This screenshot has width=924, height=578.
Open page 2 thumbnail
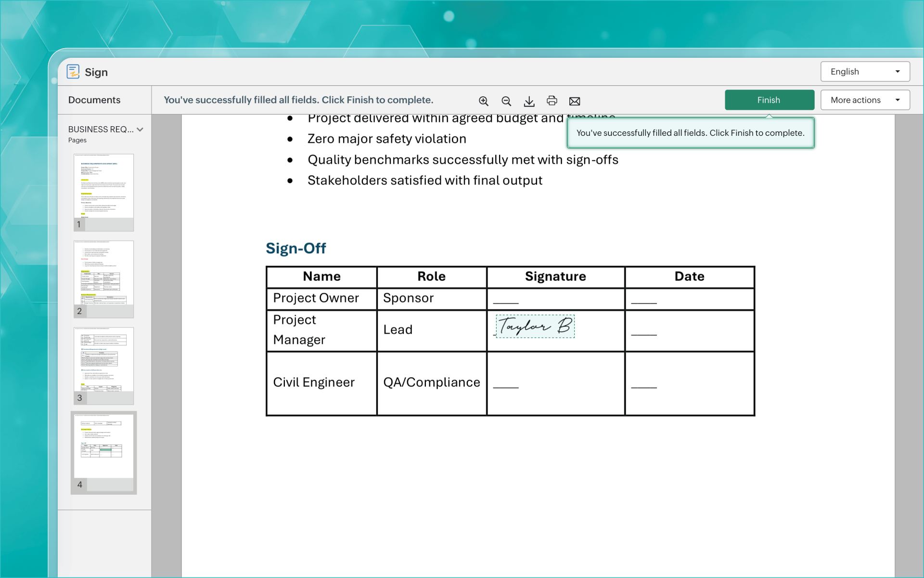pyautogui.click(x=103, y=279)
